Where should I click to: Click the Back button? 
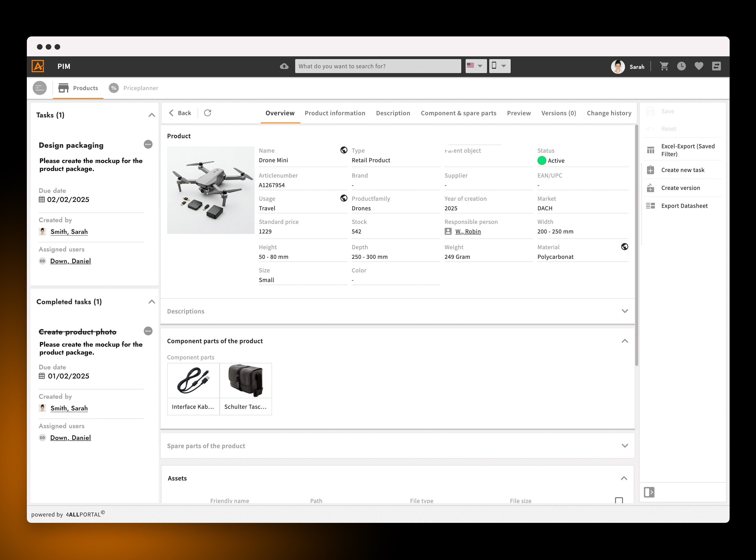[x=180, y=113]
